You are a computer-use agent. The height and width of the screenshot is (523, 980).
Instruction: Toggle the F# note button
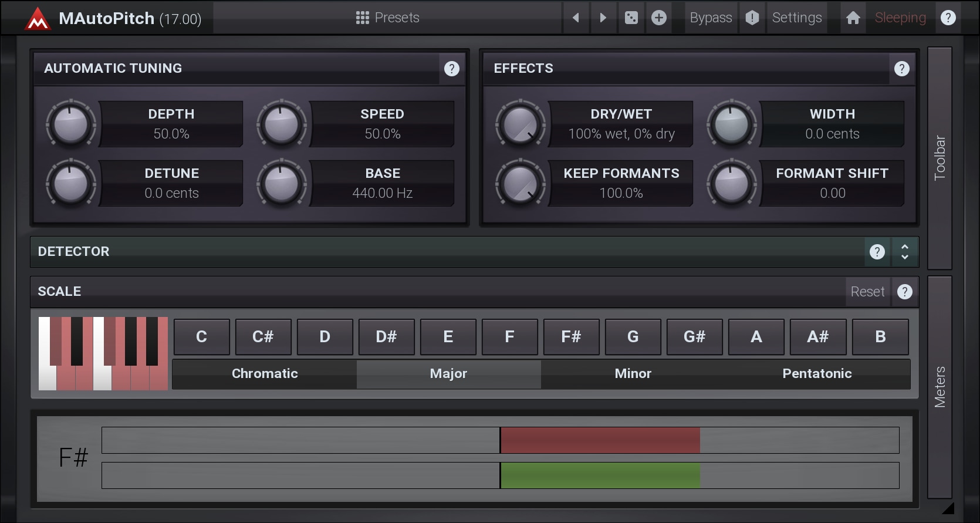tap(571, 337)
